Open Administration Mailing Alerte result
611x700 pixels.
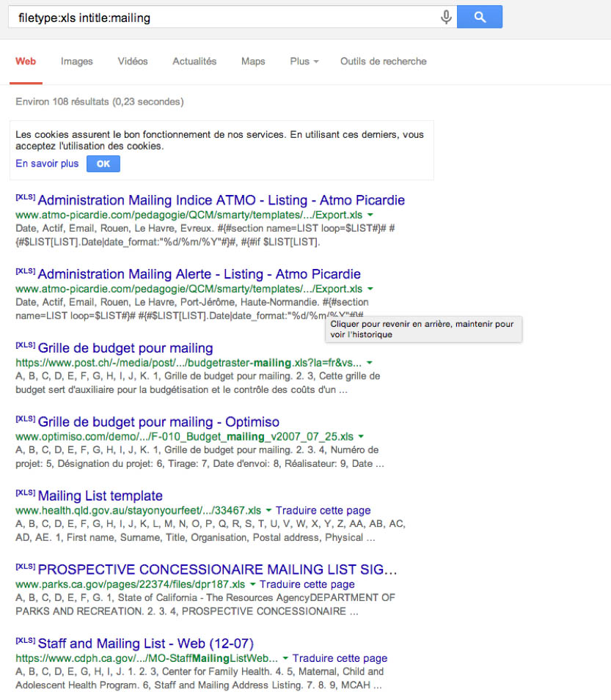coord(200,273)
